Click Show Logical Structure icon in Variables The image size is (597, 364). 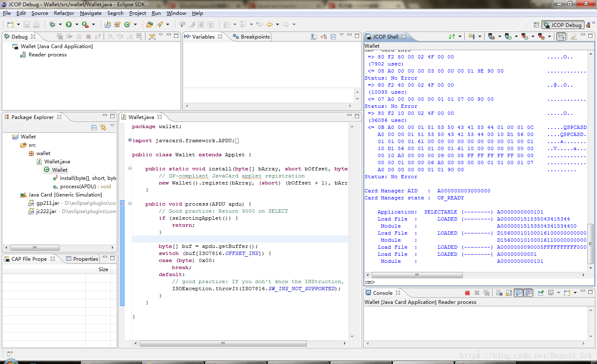click(x=323, y=36)
